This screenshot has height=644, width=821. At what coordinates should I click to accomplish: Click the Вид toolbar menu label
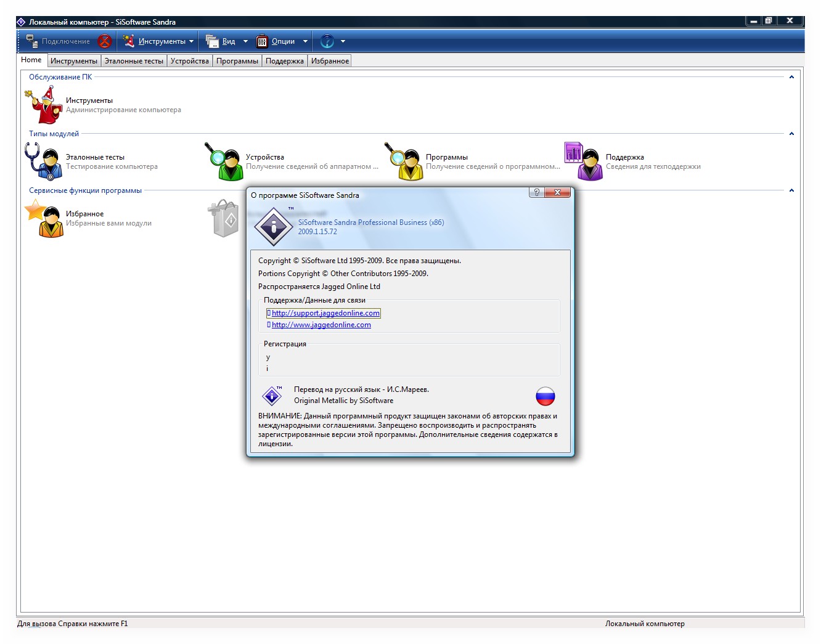click(229, 41)
